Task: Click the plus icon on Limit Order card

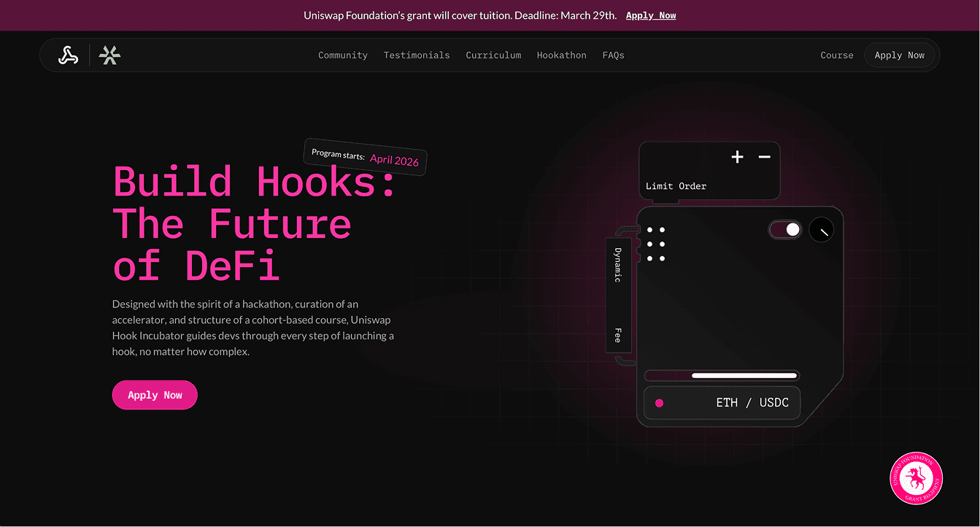Action: [737, 157]
